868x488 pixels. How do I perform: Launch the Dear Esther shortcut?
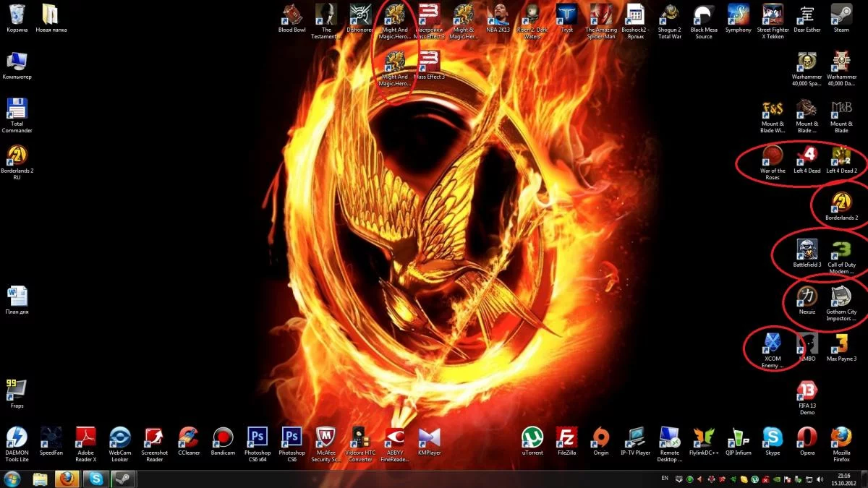(807, 19)
